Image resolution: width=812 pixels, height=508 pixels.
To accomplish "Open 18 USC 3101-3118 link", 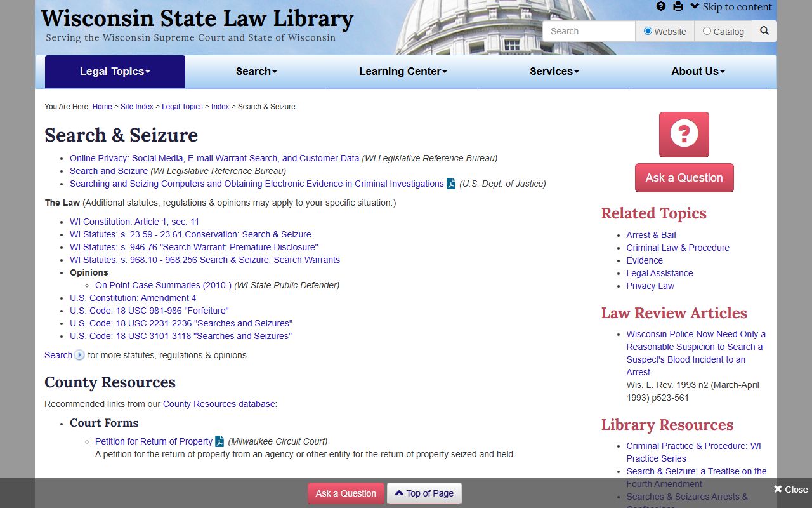I will coord(181,336).
